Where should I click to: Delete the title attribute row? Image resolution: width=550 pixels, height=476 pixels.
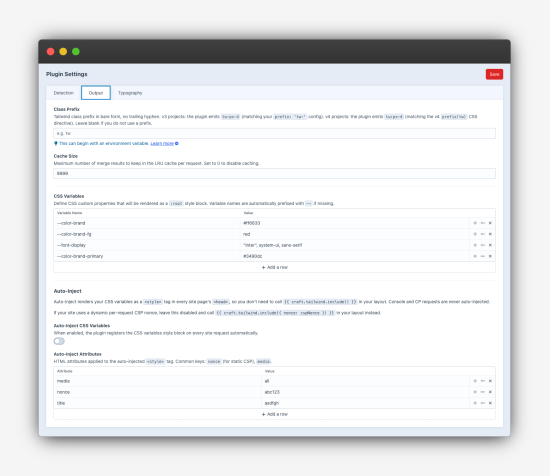click(x=490, y=403)
